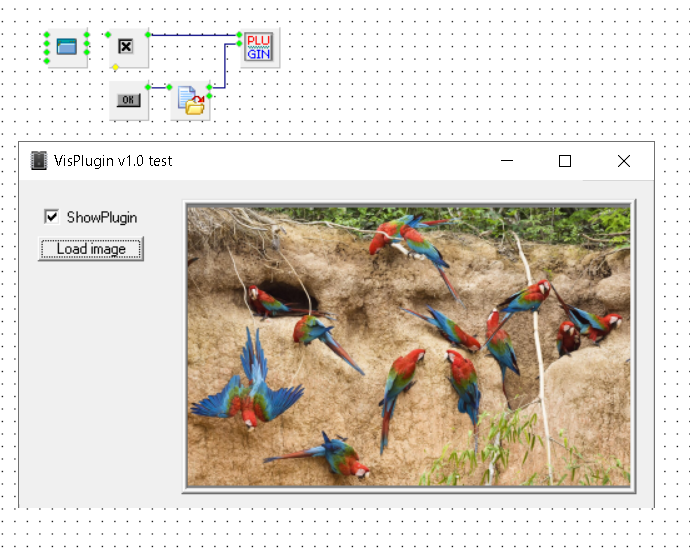Screen dimensions: 690x555
Task: Click the input point on file dialog component
Action: 167,87
